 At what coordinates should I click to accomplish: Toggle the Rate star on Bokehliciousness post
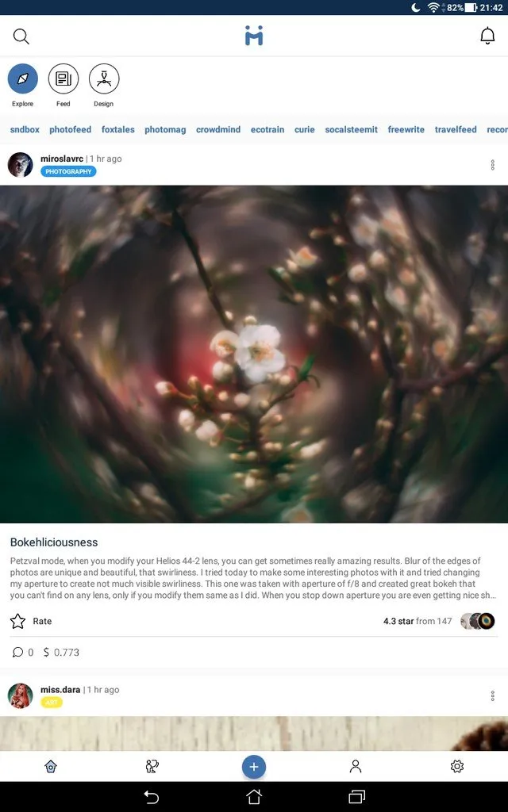coord(18,621)
